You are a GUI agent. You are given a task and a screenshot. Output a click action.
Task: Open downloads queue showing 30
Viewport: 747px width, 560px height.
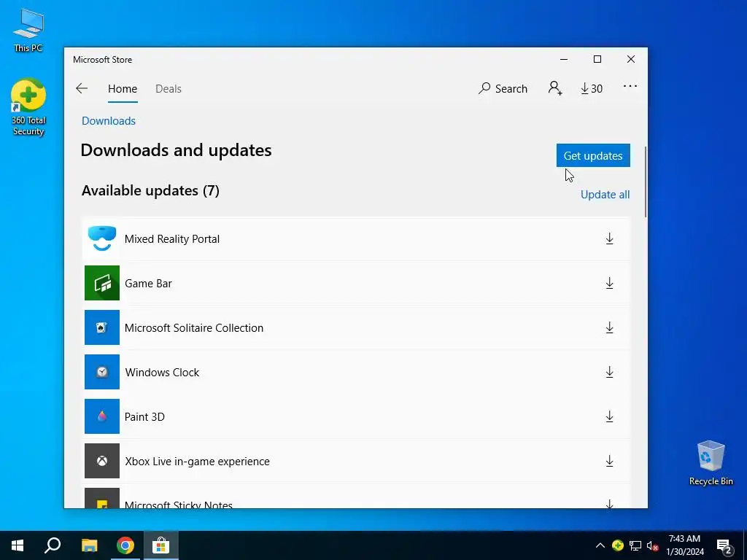click(x=592, y=88)
